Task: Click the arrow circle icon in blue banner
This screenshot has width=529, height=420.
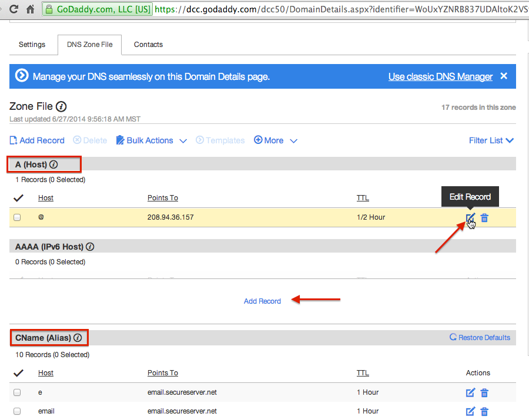Action: 22,76
